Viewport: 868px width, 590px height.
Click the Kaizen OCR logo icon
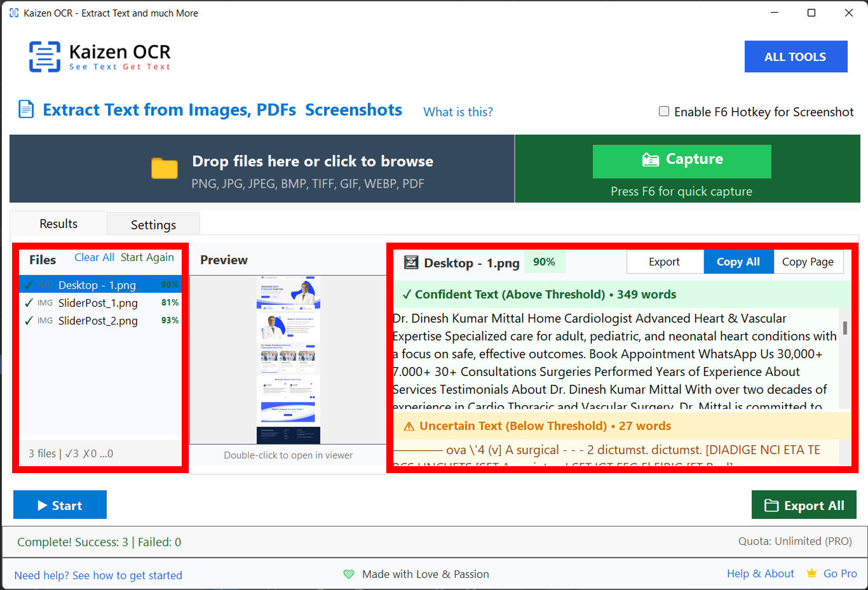(44, 57)
